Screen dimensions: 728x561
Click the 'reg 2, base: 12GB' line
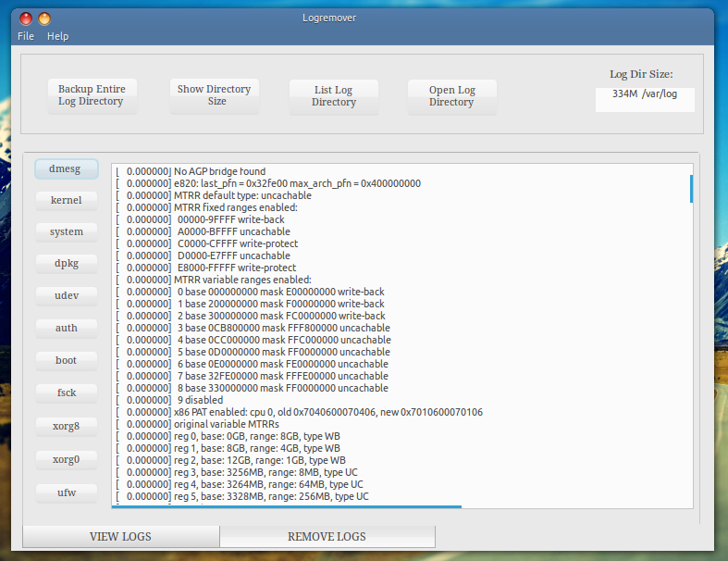(x=230, y=461)
